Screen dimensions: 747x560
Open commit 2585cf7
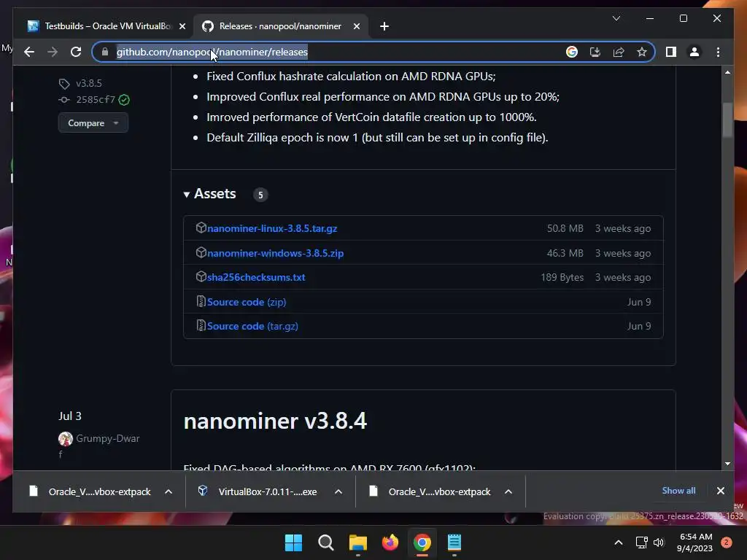[x=96, y=99]
